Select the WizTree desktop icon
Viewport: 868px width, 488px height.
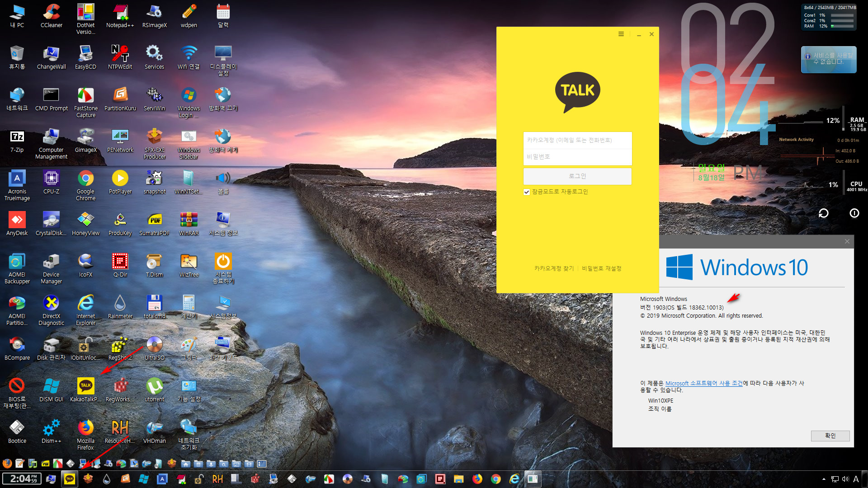point(189,265)
